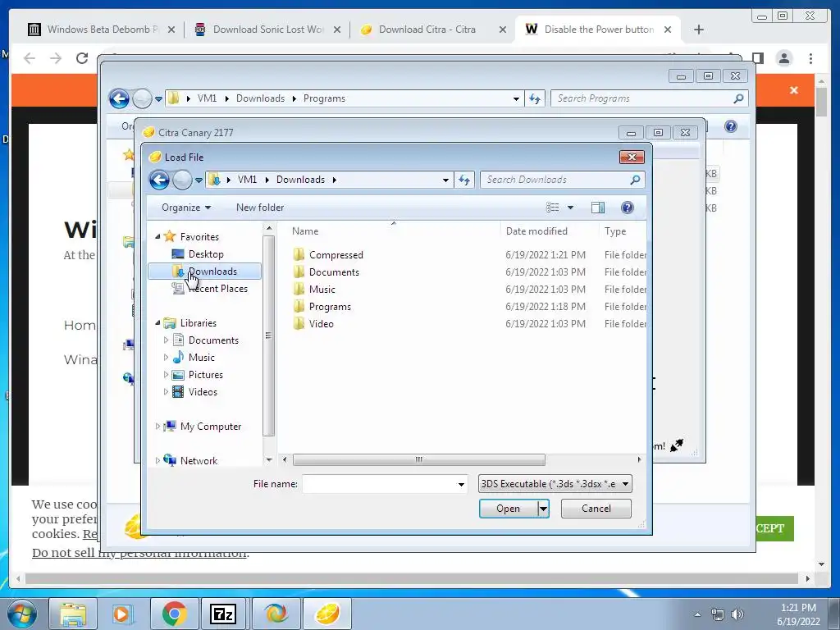
Task: Open Windows Explorer taskbar icon
Action: click(x=72, y=614)
